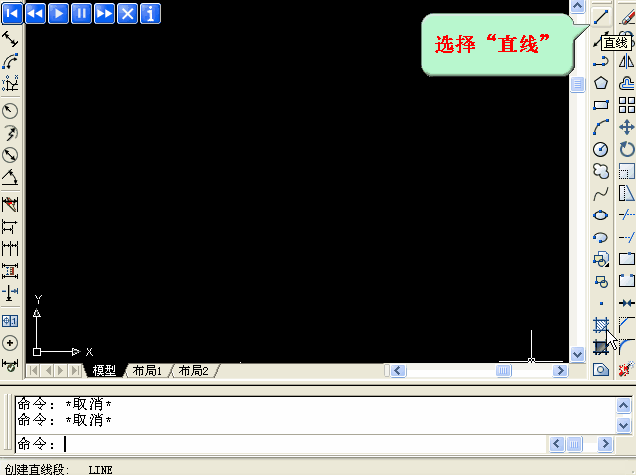Select the Radius dimension tool
The image size is (636, 475).
[x=10, y=111]
